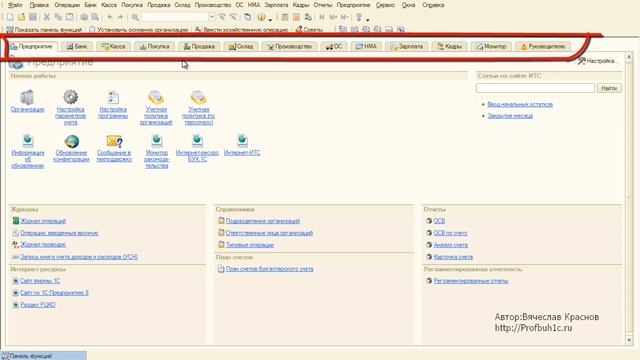The image size is (640, 360).
Task: Click Установить основную организацию button
Action: (139, 29)
